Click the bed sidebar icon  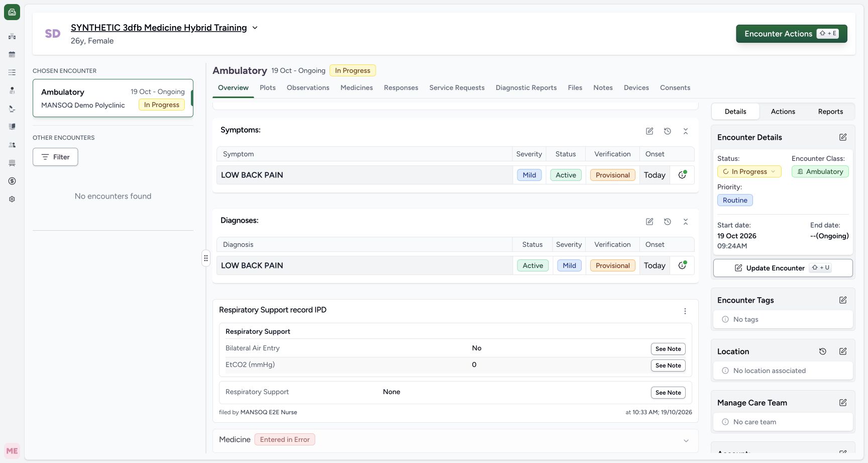(x=12, y=163)
